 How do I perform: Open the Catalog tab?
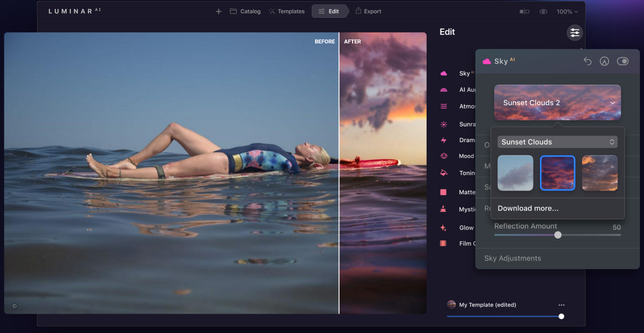(245, 11)
